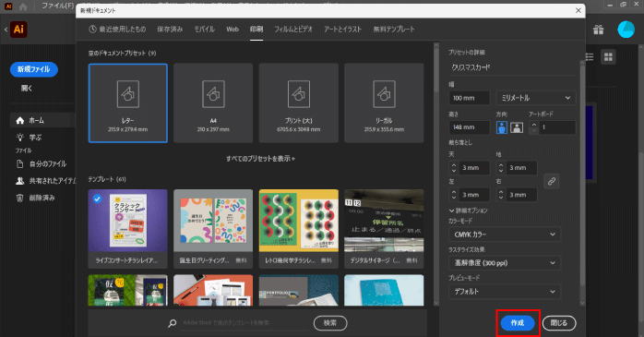Screen dimensions: 644x337
Task: Click the 検索 search button
Action: [x=330, y=323]
